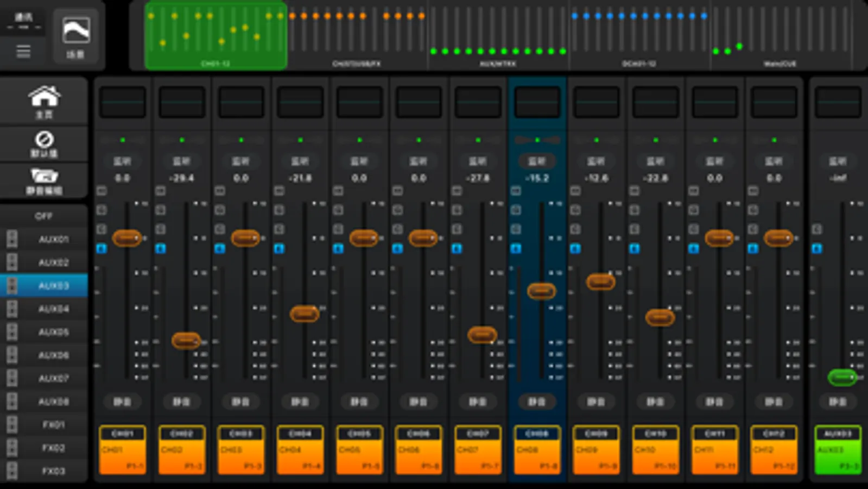Select OFF in the sends list
The width and height of the screenshot is (868, 489).
[44, 216]
